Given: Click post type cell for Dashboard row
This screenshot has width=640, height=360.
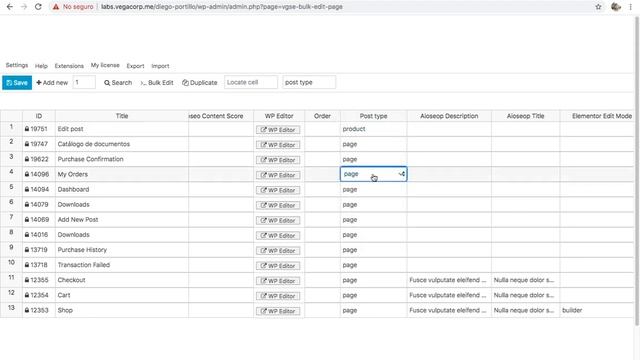Looking at the screenshot, I should 373,189.
